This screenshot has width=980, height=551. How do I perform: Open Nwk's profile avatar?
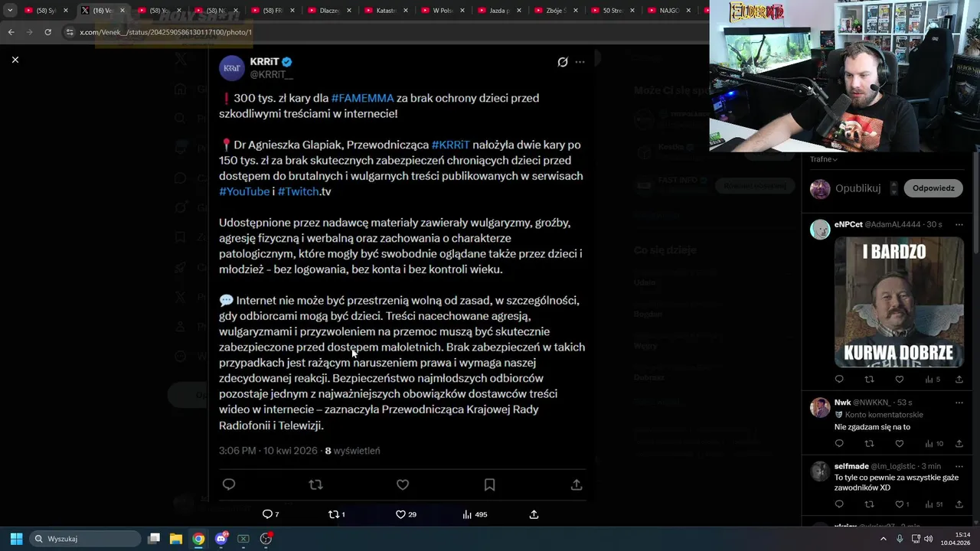tap(820, 407)
